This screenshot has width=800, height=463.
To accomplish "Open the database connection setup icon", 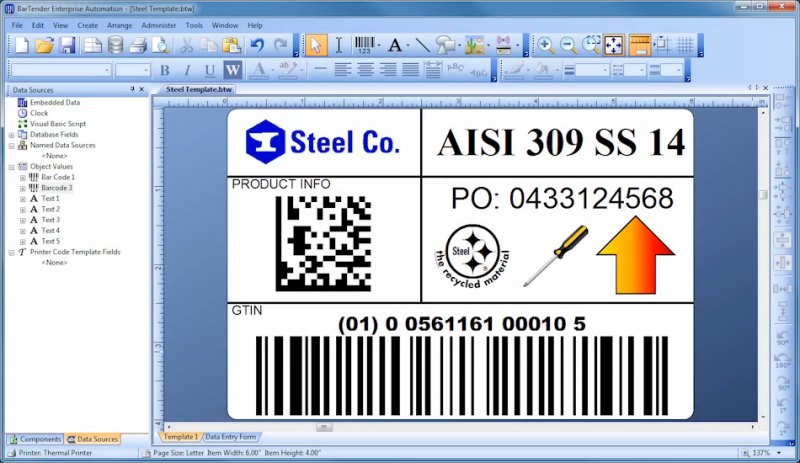I will (x=116, y=45).
